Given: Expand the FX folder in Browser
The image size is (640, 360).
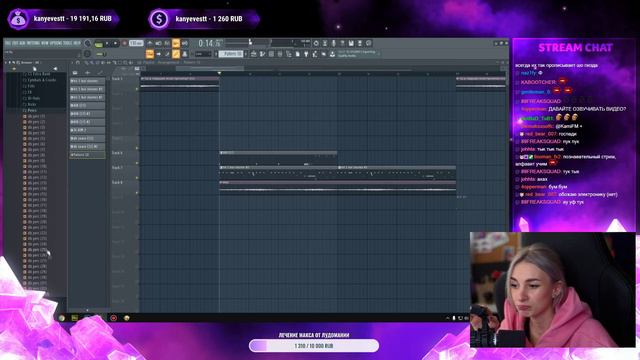Looking at the screenshot, I should (30, 92).
